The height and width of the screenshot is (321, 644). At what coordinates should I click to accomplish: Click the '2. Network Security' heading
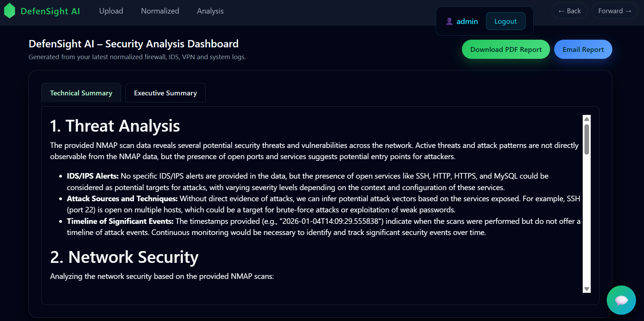point(124,257)
